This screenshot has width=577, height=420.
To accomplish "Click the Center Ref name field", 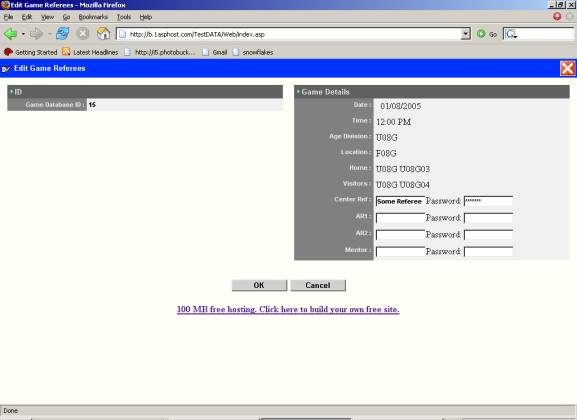I will click(x=400, y=201).
